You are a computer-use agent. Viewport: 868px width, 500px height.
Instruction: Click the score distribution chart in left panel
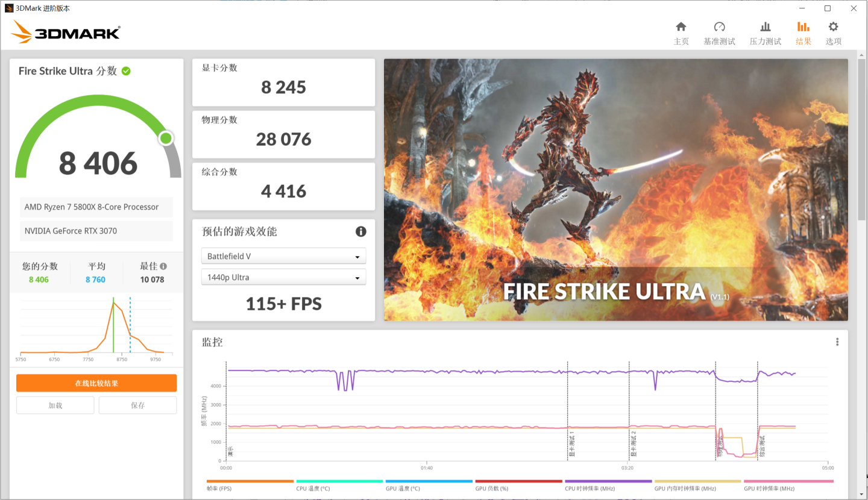point(96,328)
